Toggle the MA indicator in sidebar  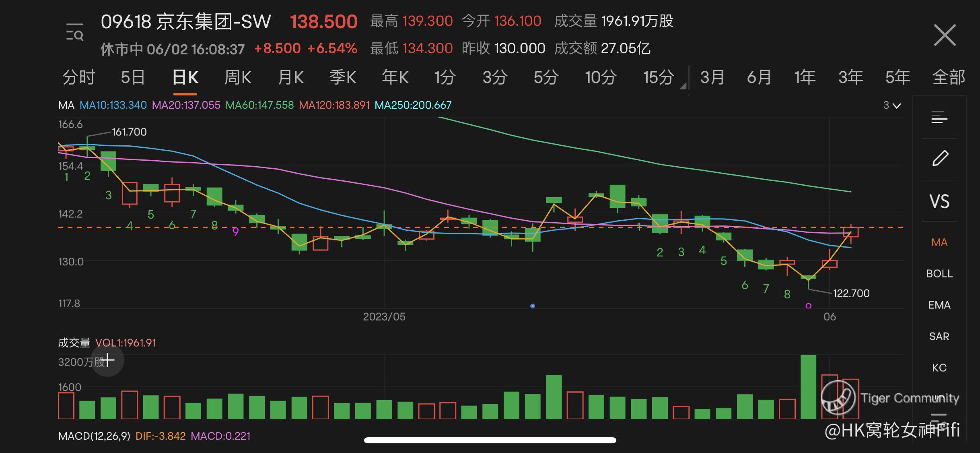(939, 242)
